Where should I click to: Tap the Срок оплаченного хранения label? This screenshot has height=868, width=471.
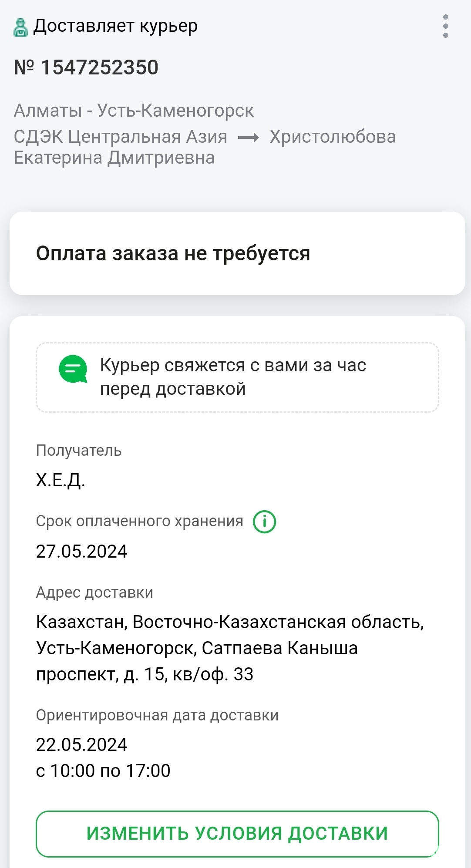(139, 521)
